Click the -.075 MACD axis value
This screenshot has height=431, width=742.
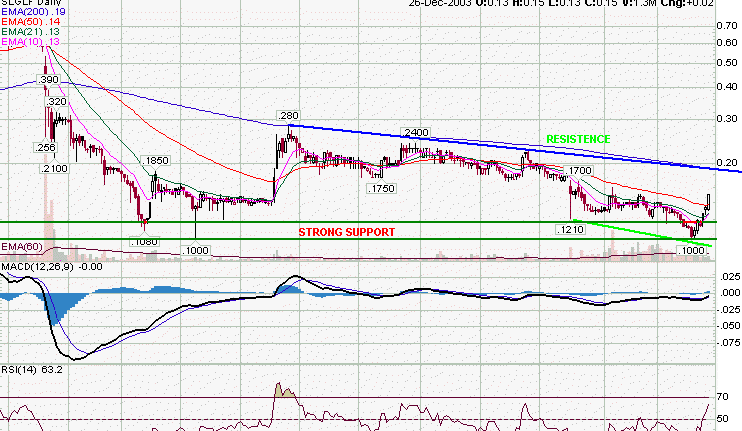click(x=728, y=342)
